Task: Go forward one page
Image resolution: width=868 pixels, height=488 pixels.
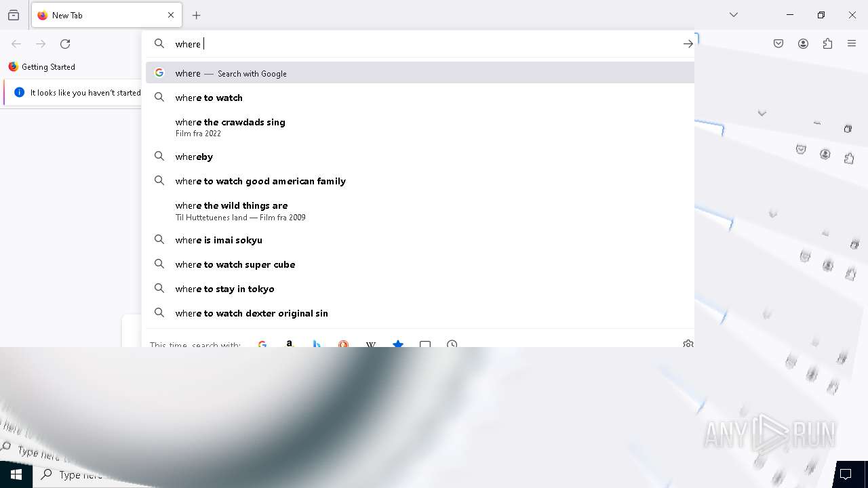Action: (41, 44)
